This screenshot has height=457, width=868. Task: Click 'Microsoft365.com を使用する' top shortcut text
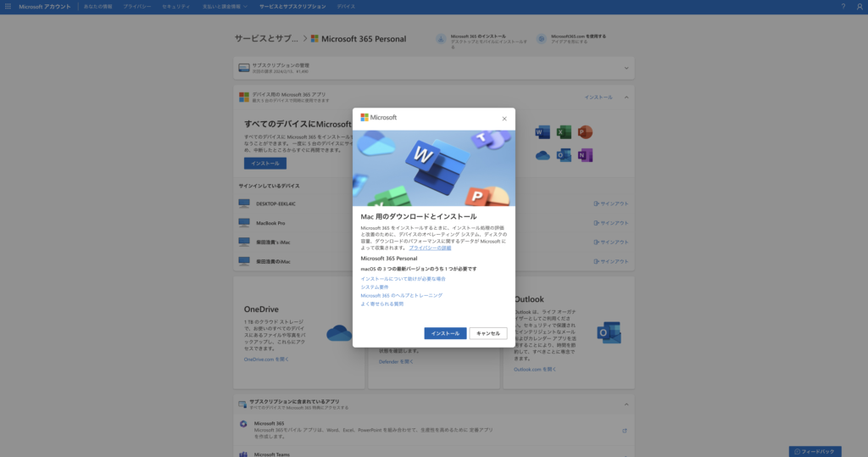(578, 36)
